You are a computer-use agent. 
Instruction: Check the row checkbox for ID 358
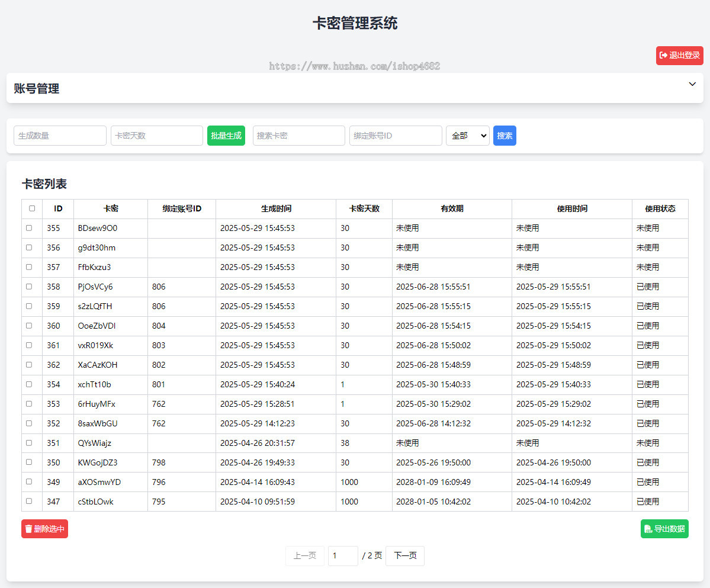[x=29, y=287]
